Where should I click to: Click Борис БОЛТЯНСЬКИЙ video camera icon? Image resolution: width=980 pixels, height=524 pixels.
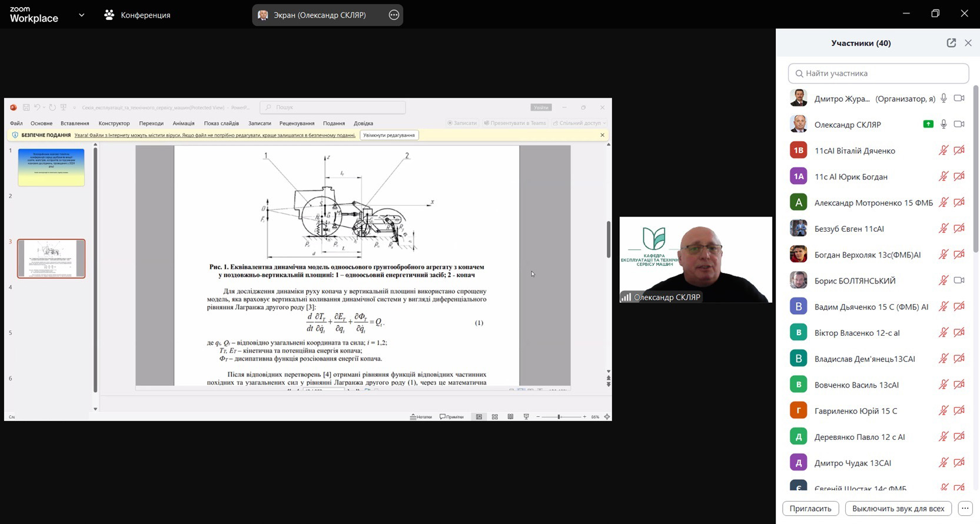coord(959,281)
